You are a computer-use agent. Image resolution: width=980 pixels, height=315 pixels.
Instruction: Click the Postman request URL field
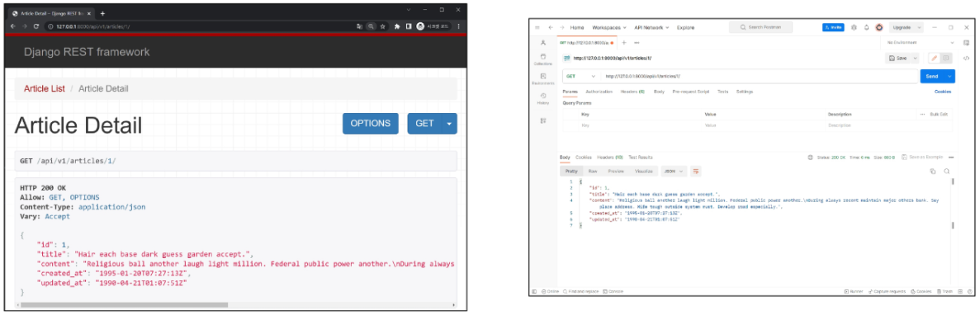(x=760, y=76)
